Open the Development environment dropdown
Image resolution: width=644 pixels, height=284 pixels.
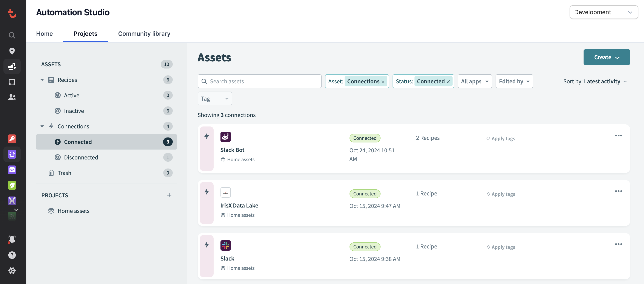[x=604, y=12]
